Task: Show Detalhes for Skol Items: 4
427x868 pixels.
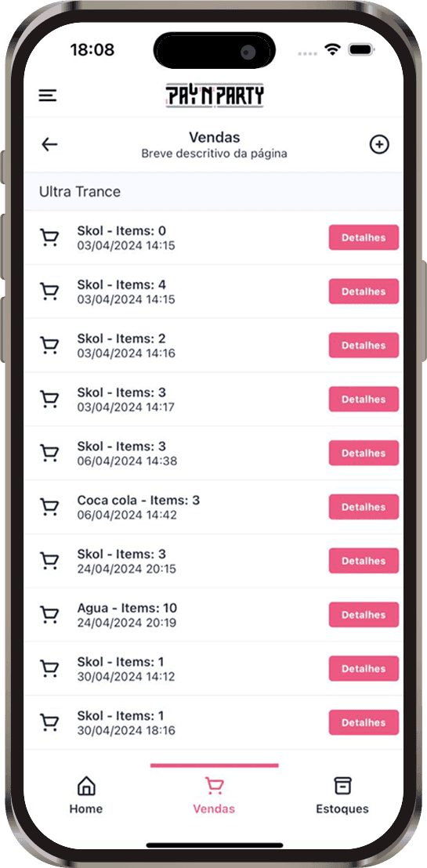Action: (x=364, y=291)
